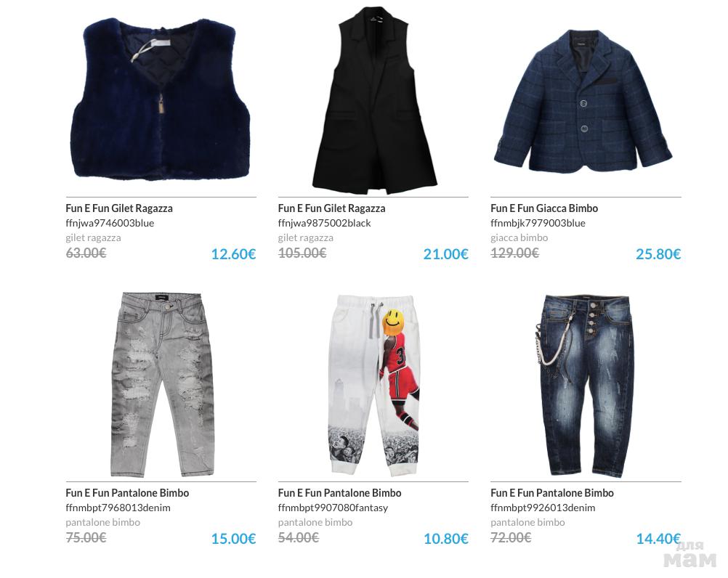Select product code ffnjwa9746003blue
This screenshot has height=578, width=728.
coord(110,223)
